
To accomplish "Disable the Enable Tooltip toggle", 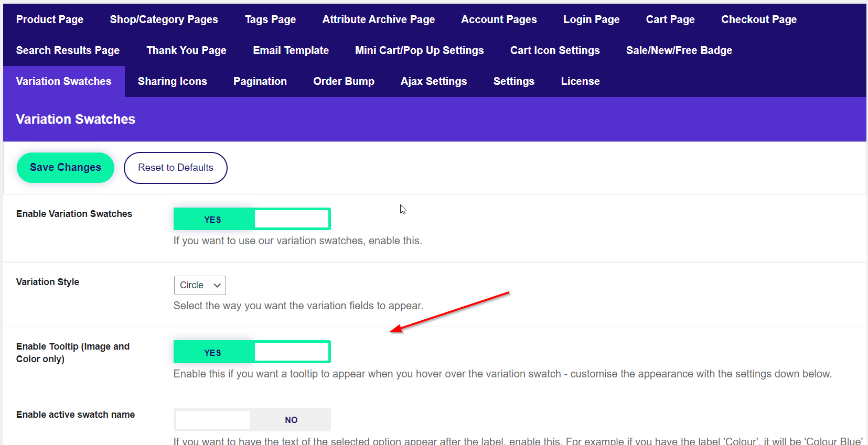I will 252,352.
